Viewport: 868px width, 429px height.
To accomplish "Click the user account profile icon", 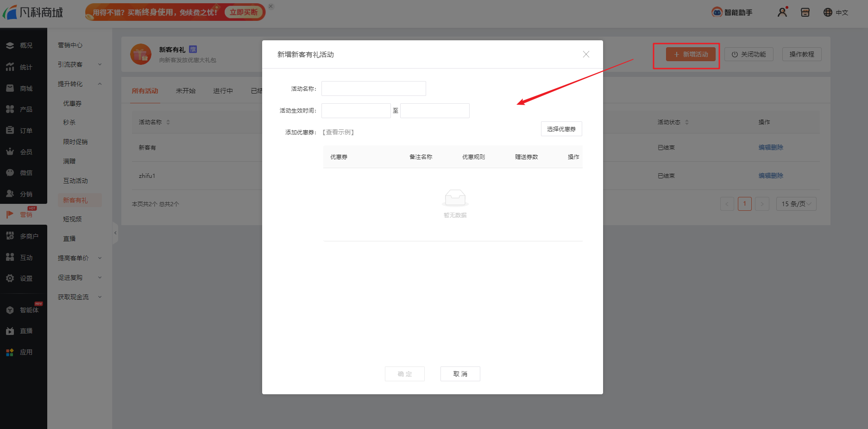I will click(782, 13).
